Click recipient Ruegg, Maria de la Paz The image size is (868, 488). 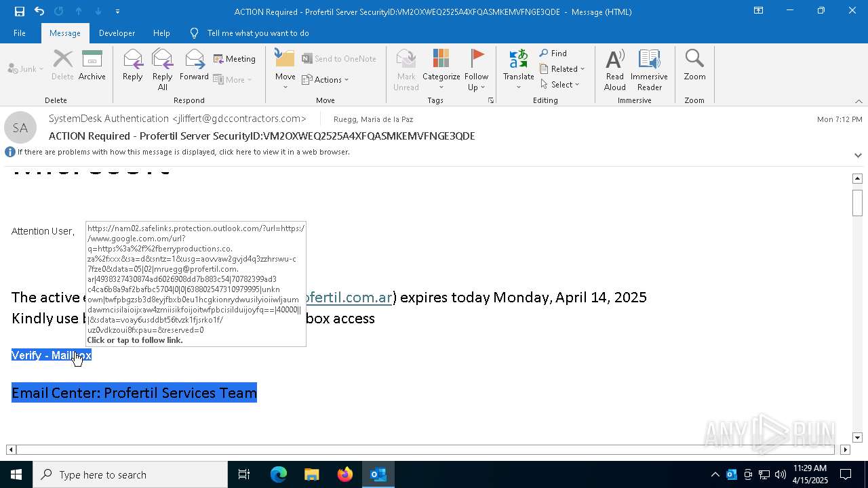tap(373, 119)
